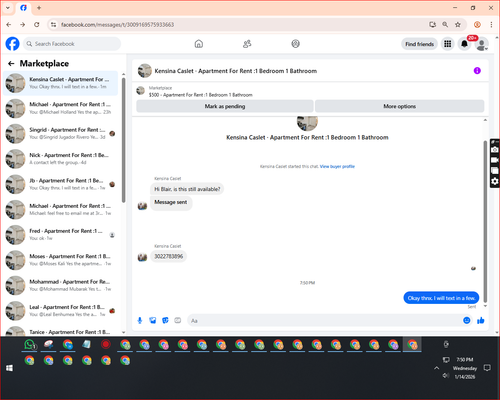This screenshot has height=400, width=500.
Task: Click the chat messages scrollbar thumb
Action: point(485,221)
